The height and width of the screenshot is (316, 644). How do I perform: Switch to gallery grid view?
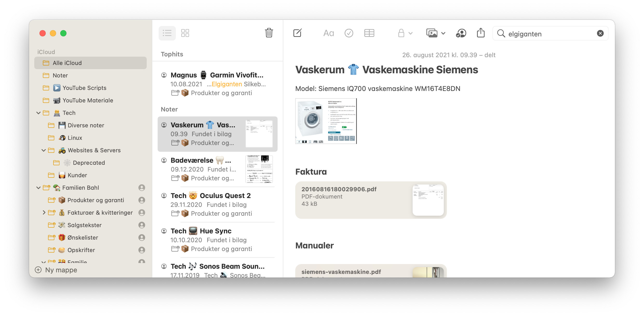pyautogui.click(x=185, y=33)
